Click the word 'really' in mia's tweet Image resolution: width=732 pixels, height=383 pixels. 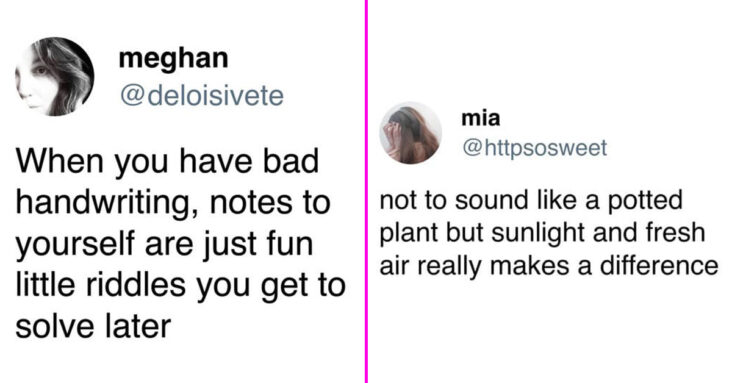pos(450,267)
